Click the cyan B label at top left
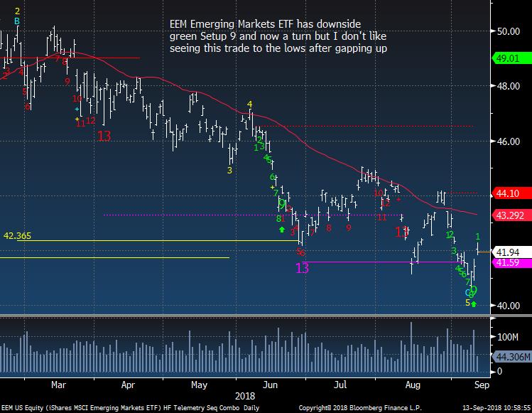The image size is (532, 413). [x=17, y=21]
